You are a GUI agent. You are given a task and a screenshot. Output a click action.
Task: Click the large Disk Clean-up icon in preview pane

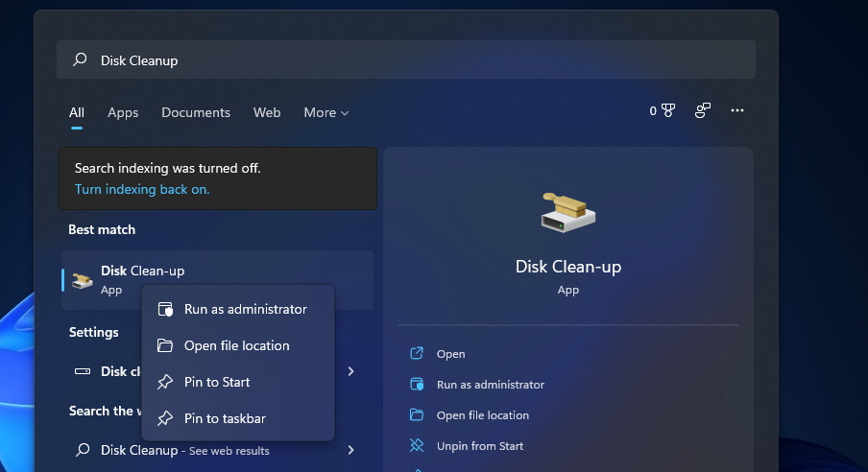pyautogui.click(x=568, y=212)
